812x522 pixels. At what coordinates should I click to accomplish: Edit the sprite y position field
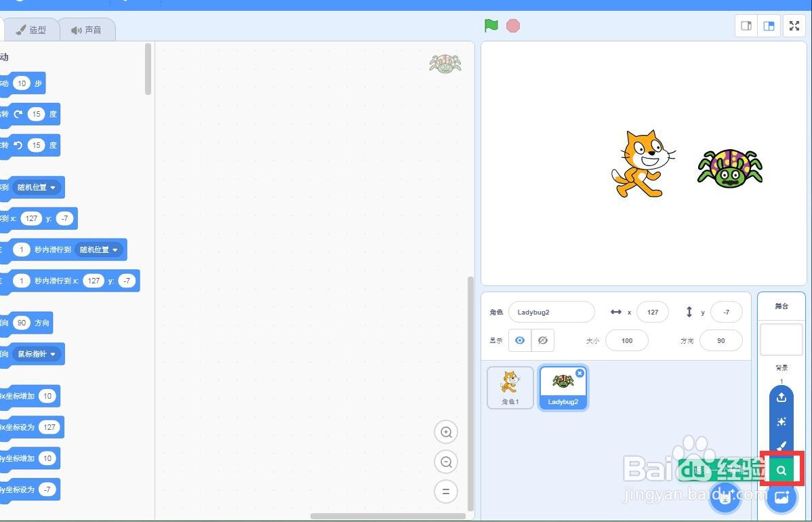[x=727, y=313]
